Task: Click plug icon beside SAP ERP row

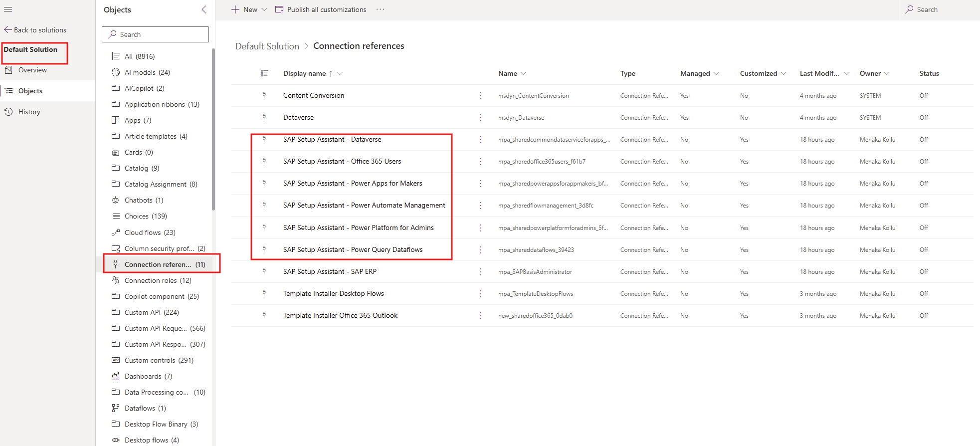Action: click(x=264, y=271)
